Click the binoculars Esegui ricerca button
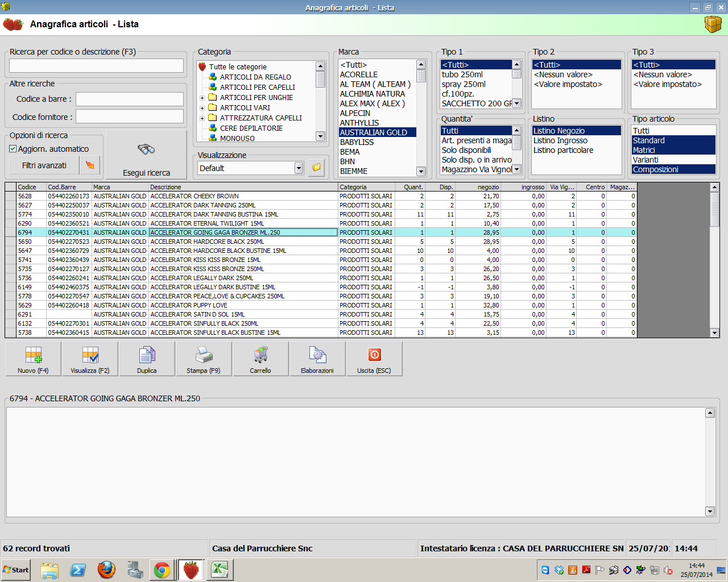Image resolution: width=728 pixels, height=582 pixels. point(146,155)
